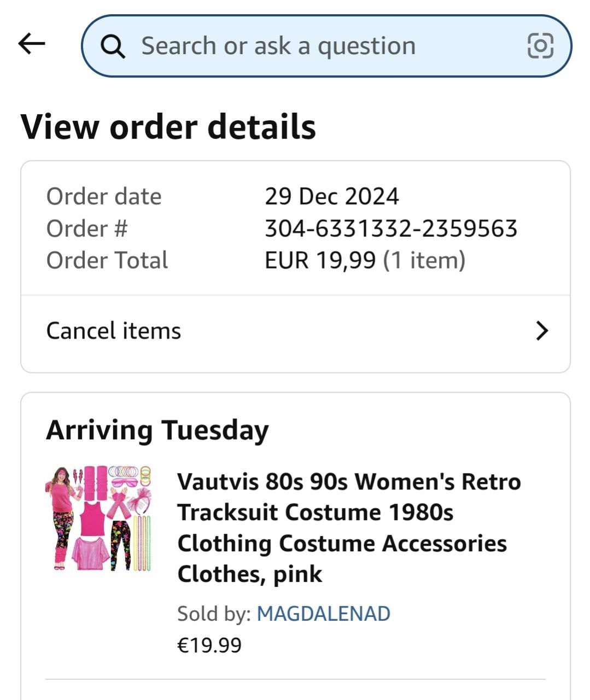590x700 pixels.
Task: Click the 'View order details' heading
Action: (168, 127)
